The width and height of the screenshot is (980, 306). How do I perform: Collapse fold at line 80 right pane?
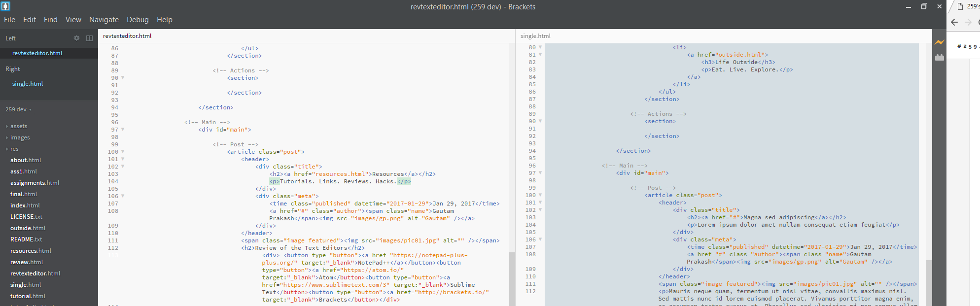540,47
